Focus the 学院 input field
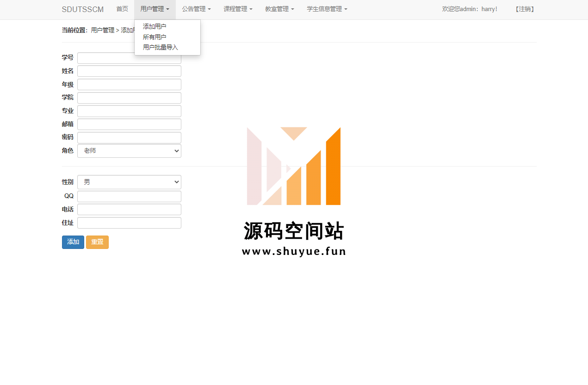 click(129, 98)
